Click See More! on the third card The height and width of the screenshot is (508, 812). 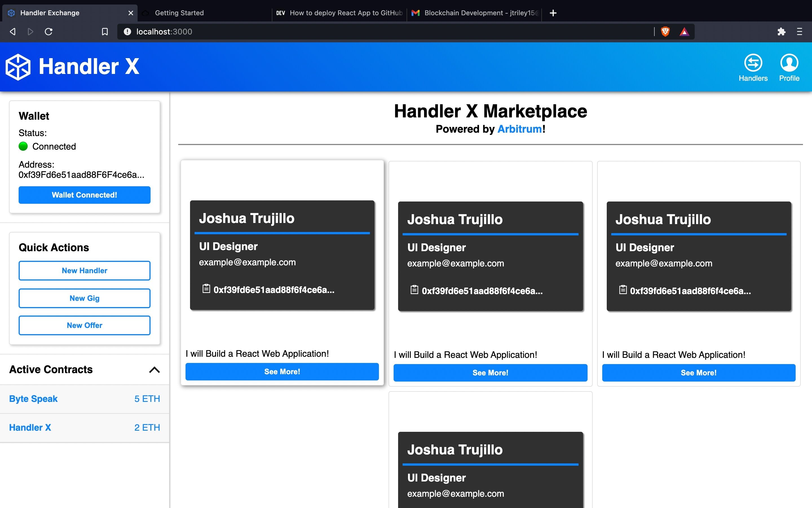click(x=699, y=373)
